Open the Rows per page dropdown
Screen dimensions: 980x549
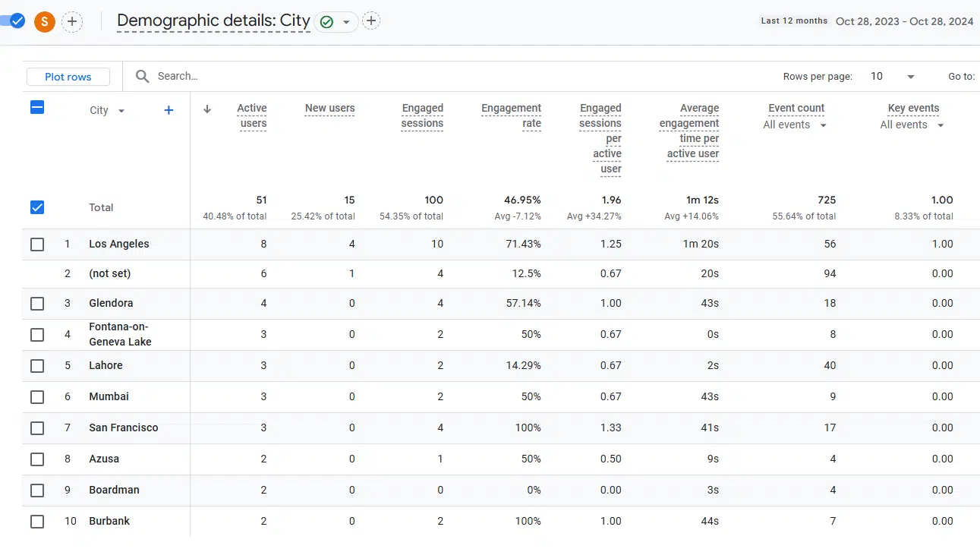pos(893,76)
